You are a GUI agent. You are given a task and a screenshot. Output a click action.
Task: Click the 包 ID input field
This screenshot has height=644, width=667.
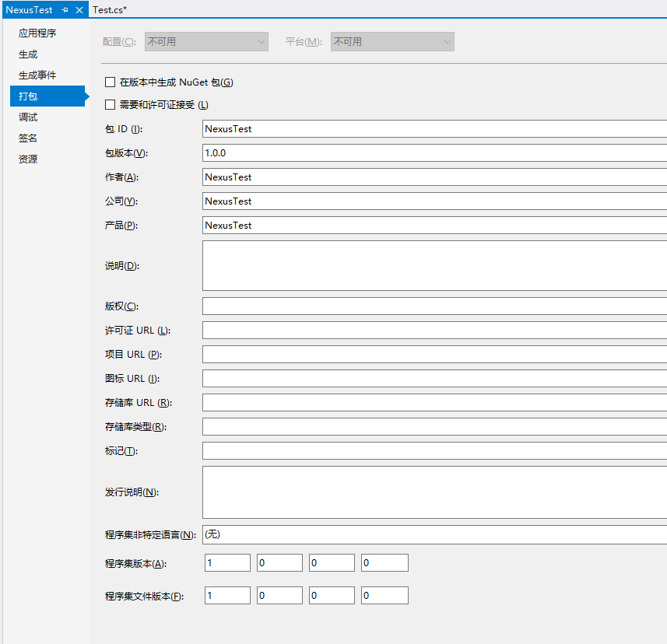pos(435,129)
